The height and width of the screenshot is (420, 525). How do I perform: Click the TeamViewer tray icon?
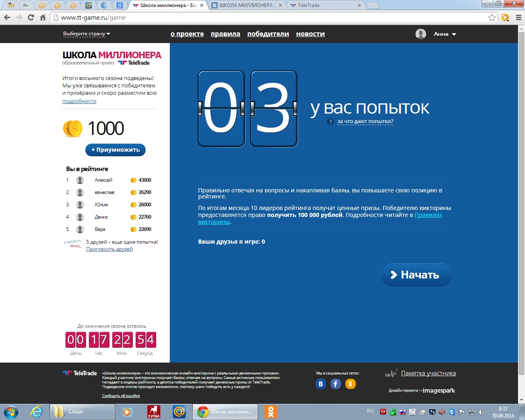[452, 412]
